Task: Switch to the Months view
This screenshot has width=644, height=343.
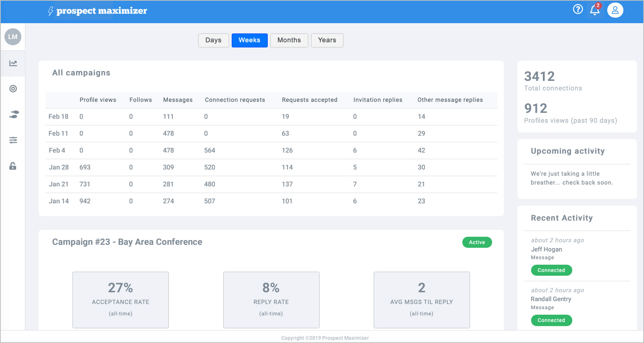Action: pos(289,40)
